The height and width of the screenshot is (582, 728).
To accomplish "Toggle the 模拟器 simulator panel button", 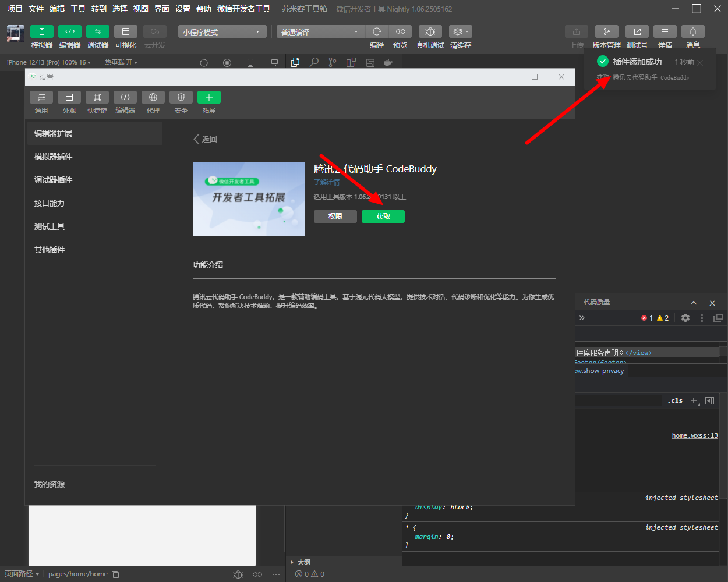I will point(42,31).
